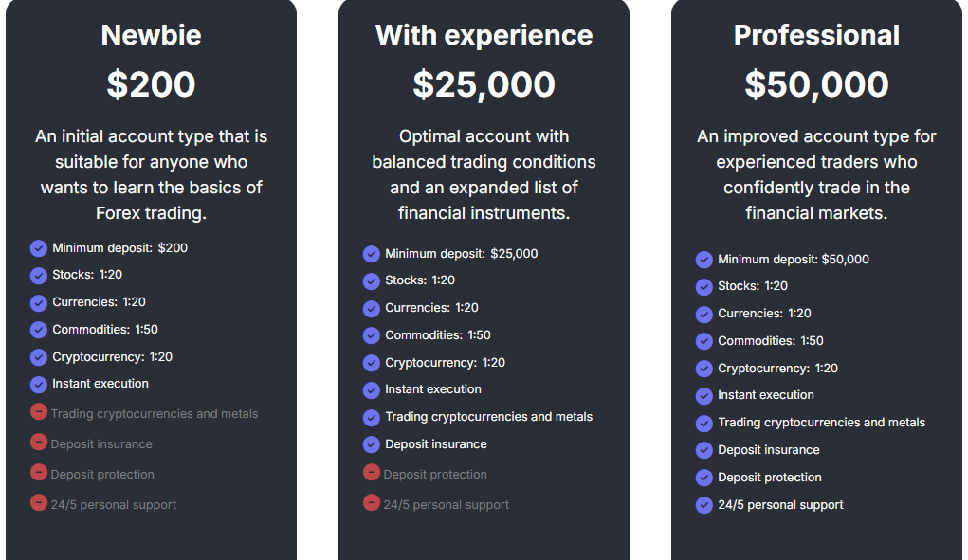Click the checkmark beside Professional Minimum deposit $50,000
Viewport: 968px width, 560px height.
pos(703,260)
